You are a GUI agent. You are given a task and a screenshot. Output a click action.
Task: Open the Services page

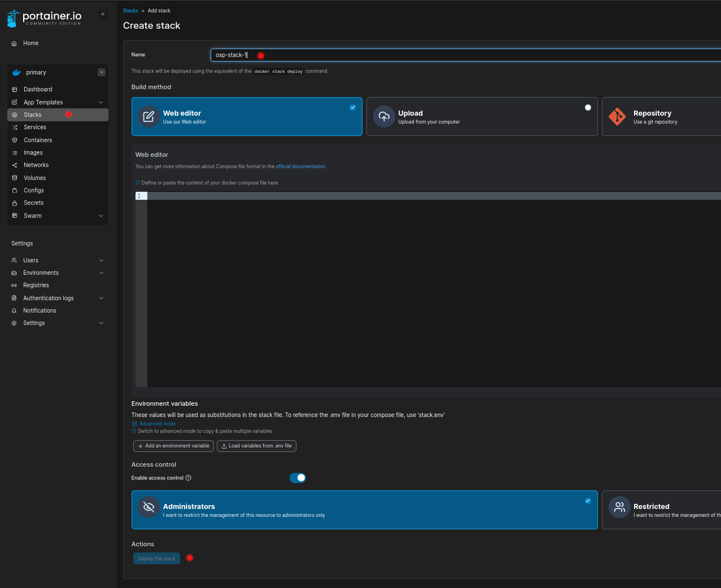[58, 128]
